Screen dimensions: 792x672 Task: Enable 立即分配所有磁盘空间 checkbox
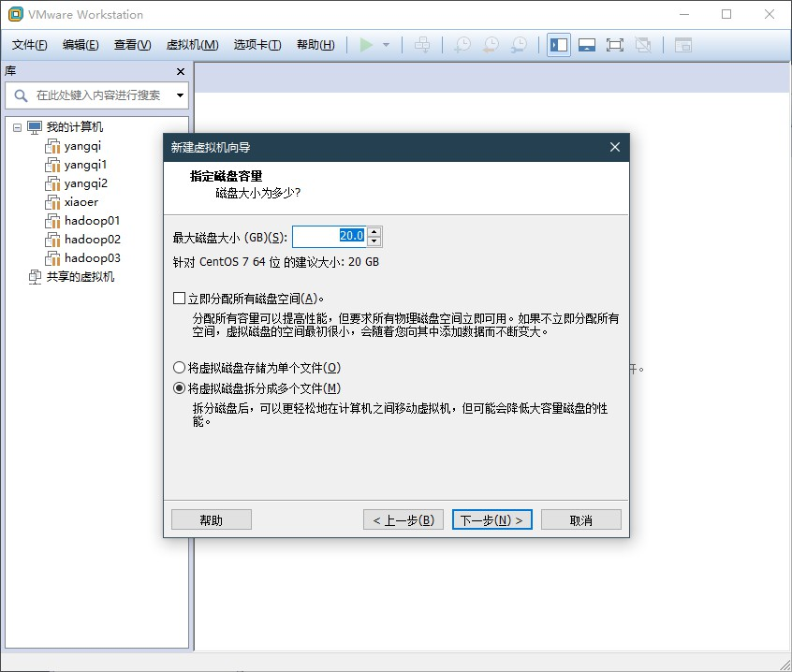[179, 299]
